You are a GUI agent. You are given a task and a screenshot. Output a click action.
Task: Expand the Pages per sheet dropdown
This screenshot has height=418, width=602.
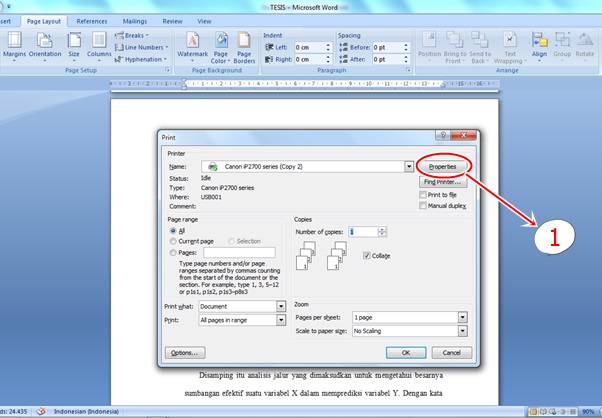463,317
